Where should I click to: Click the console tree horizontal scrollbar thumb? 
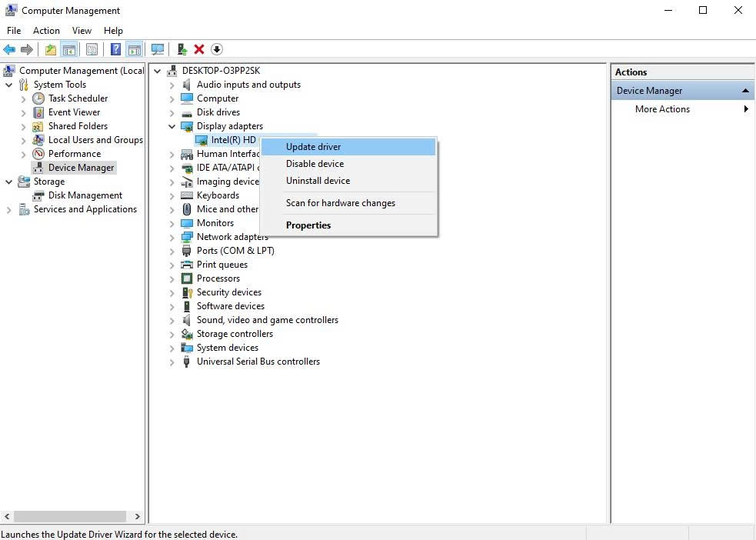pos(70,516)
